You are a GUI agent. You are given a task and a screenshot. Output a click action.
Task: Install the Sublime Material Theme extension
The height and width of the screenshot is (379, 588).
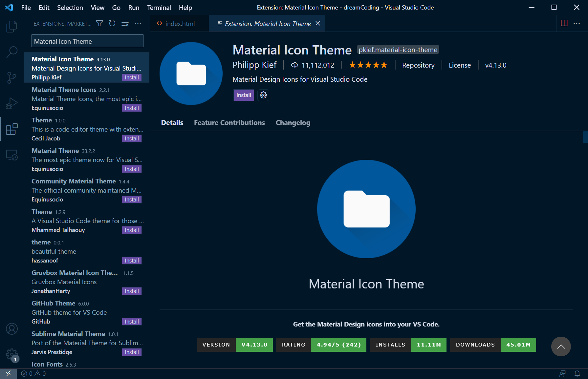pos(132,352)
